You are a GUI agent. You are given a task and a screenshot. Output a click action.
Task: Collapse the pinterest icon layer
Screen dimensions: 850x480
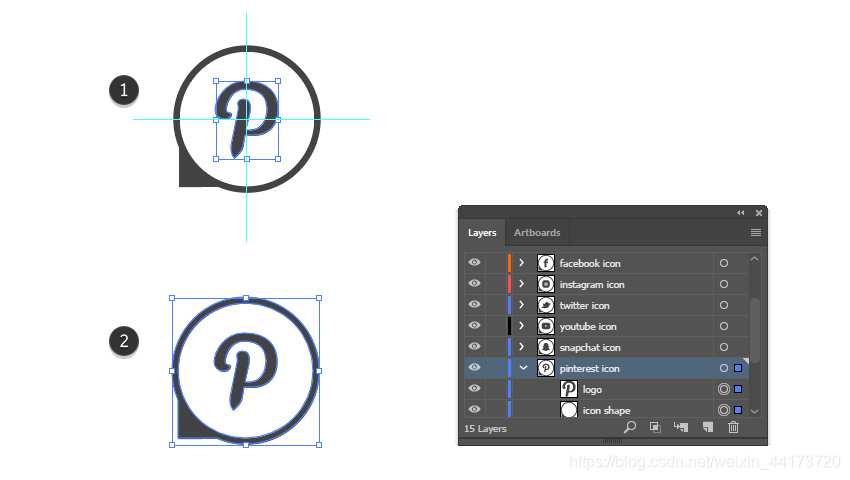tap(523, 368)
